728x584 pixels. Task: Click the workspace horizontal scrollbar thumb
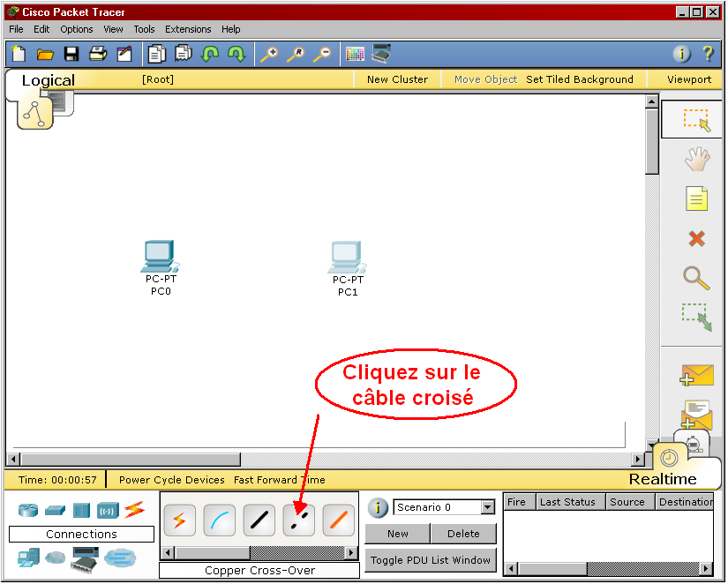pos(131,459)
